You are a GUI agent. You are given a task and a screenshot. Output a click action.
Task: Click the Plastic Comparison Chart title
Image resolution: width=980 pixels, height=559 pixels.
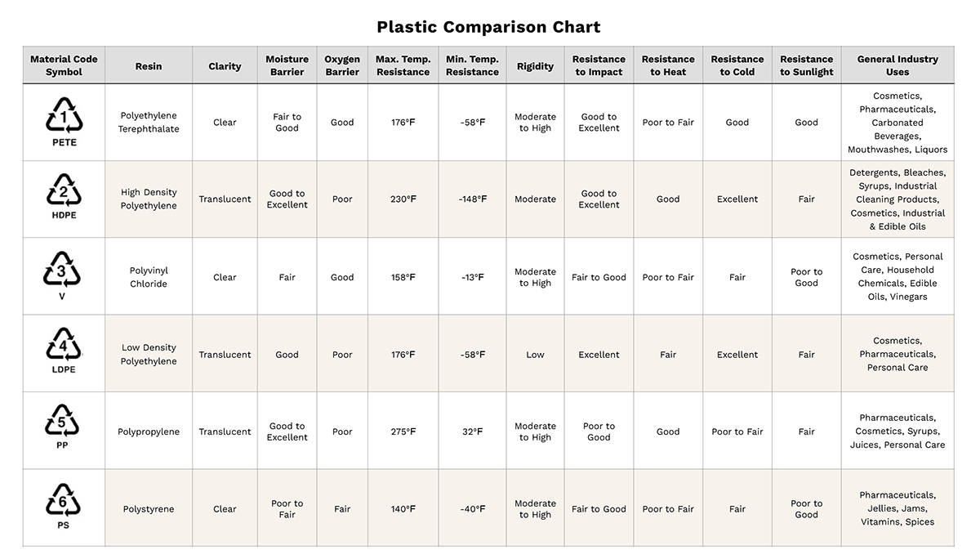tap(488, 27)
